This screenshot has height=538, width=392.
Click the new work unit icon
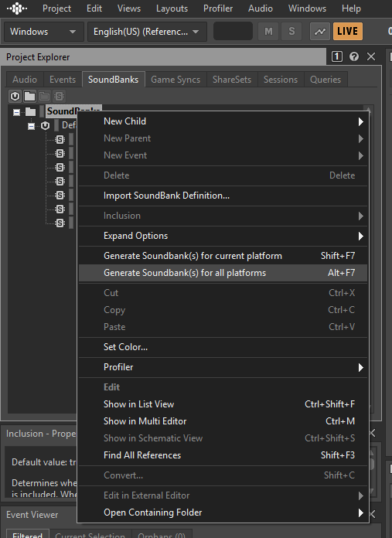tap(15, 97)
